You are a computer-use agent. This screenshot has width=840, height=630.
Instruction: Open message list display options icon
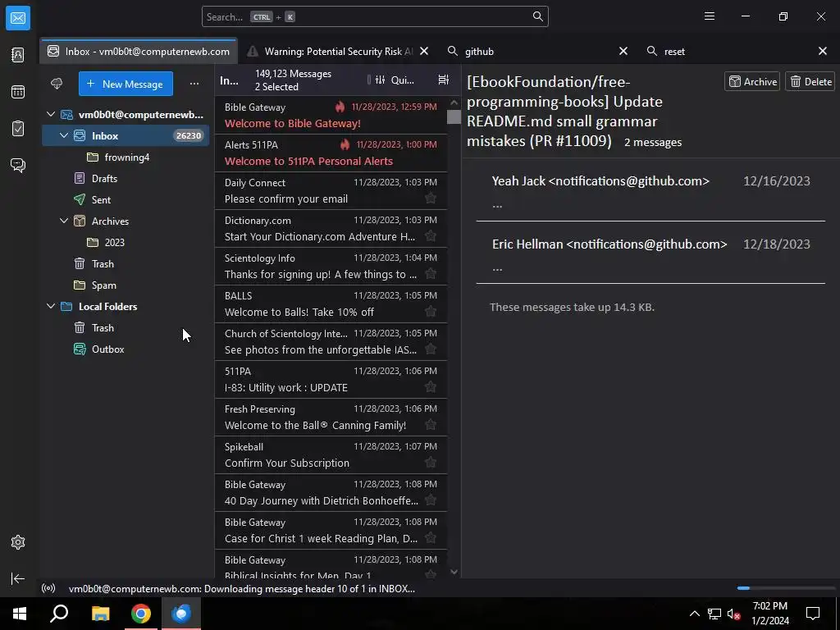pos(444,80)
